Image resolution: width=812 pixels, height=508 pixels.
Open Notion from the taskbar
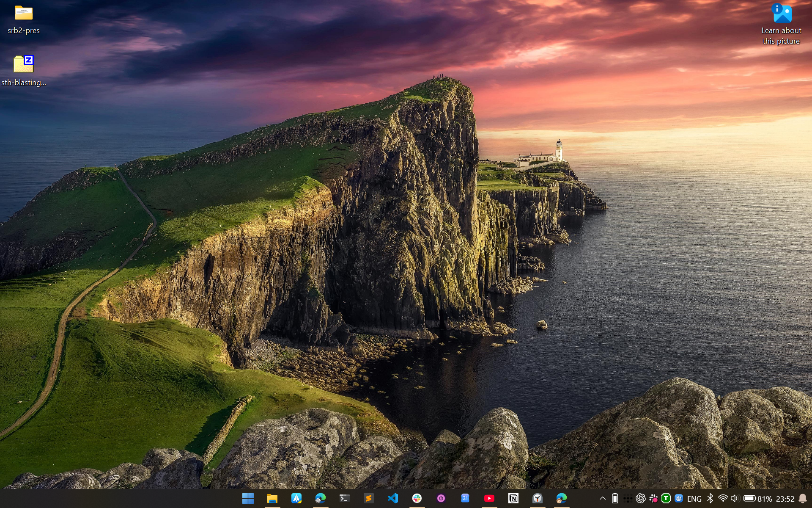513,498
